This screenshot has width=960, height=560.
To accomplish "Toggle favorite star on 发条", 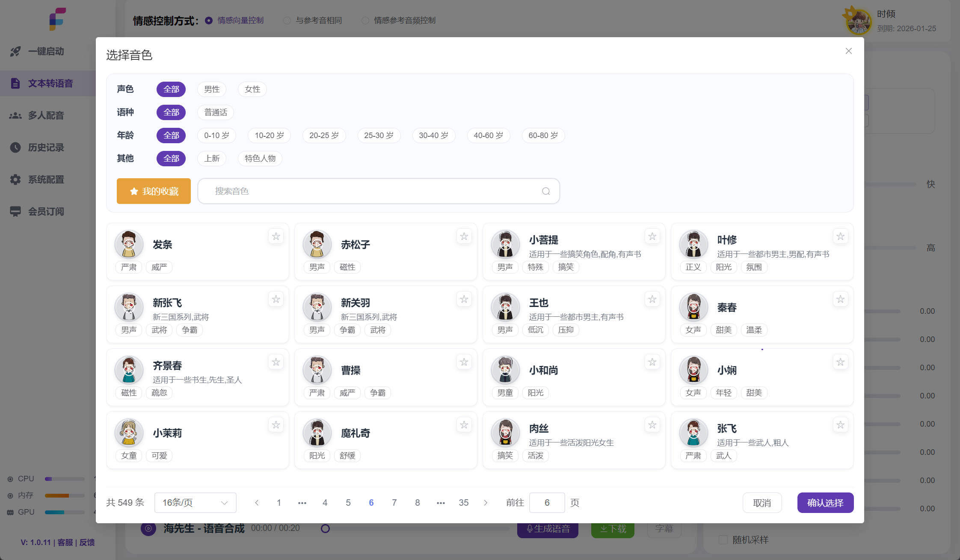I will pyautogui.click(x=276, y=236).
